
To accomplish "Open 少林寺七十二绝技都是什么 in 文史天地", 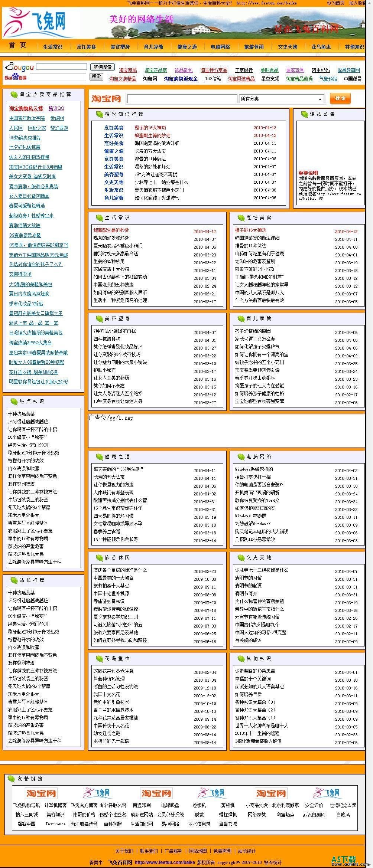I will [x=262, y=570].
